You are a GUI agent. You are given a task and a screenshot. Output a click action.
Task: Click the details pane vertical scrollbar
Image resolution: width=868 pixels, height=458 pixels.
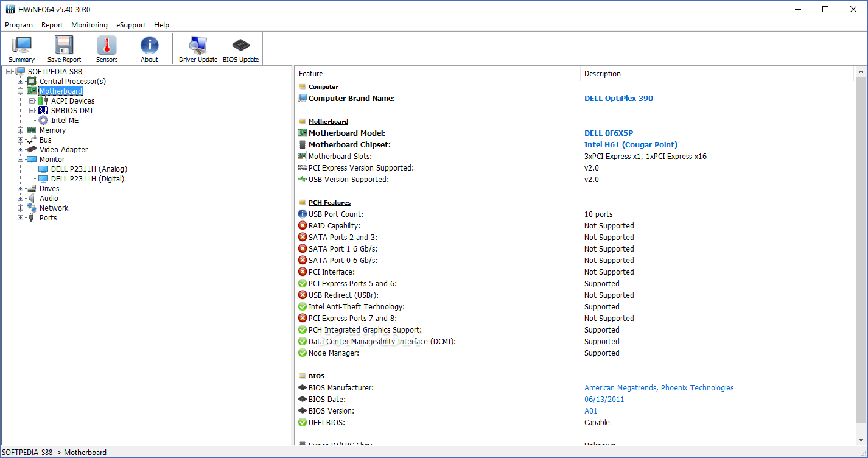coord(861,250)
